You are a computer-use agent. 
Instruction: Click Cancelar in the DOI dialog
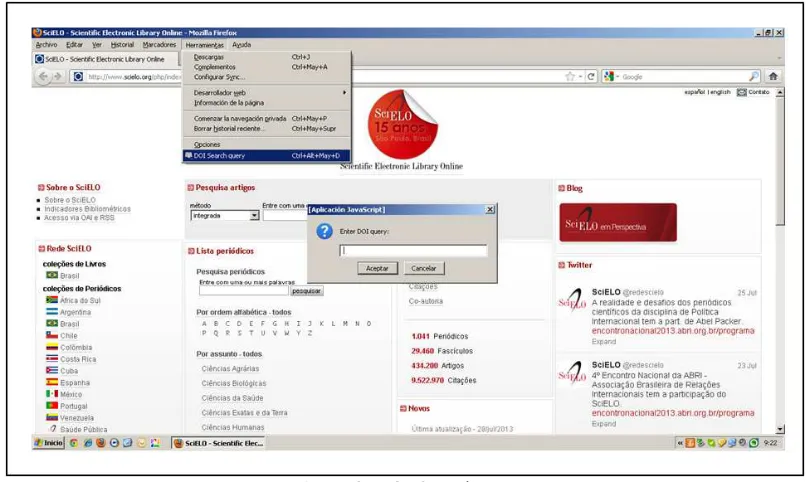click(424, 268)
